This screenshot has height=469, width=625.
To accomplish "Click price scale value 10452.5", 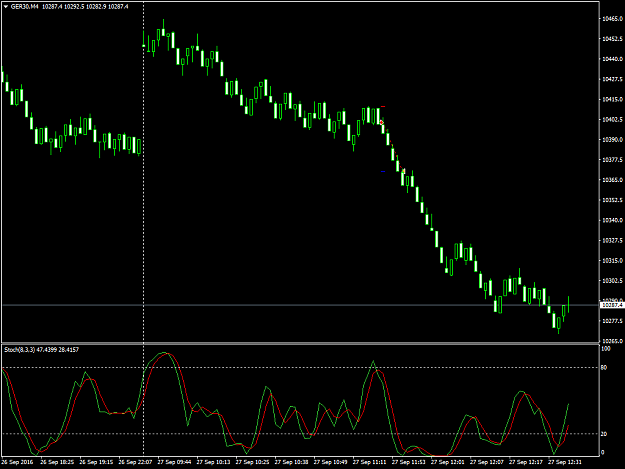I will pyautogui.click(x=613, y=39).
